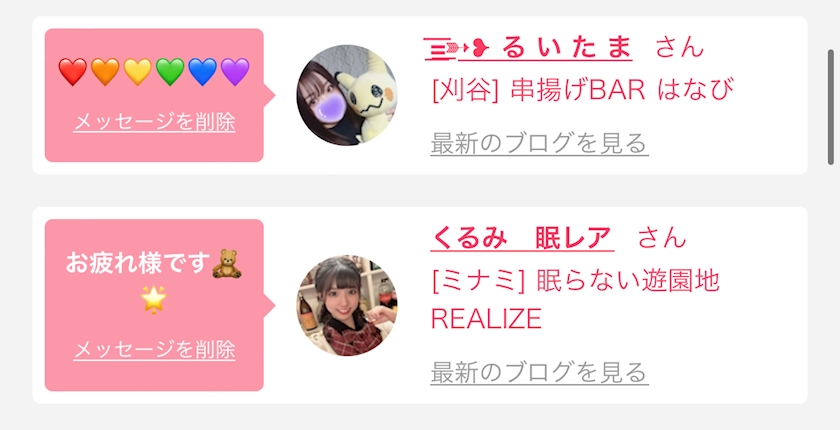
Task: Click the glowing star emoji
Action: click(x=154, y=299)
